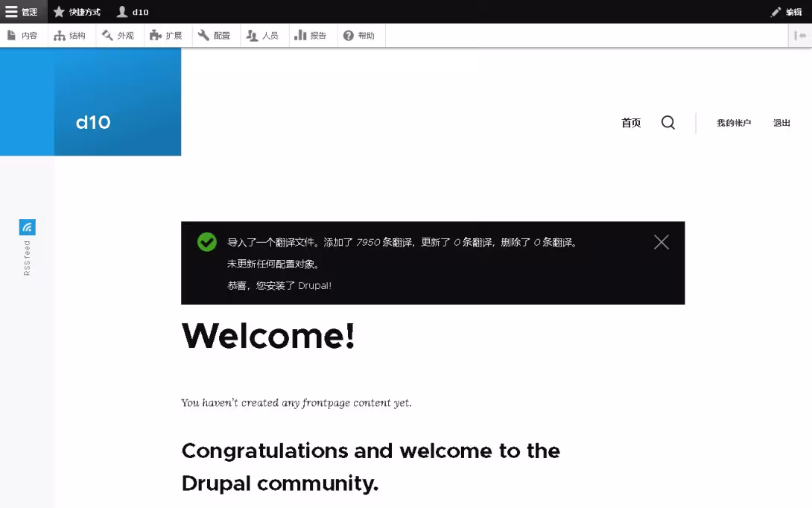
Task: Click the 编辑 pencil icon
Action: (776, 11)
